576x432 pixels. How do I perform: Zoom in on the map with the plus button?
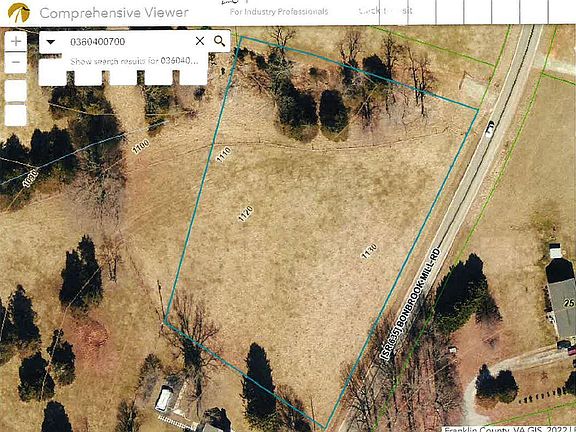click(16, 41)
